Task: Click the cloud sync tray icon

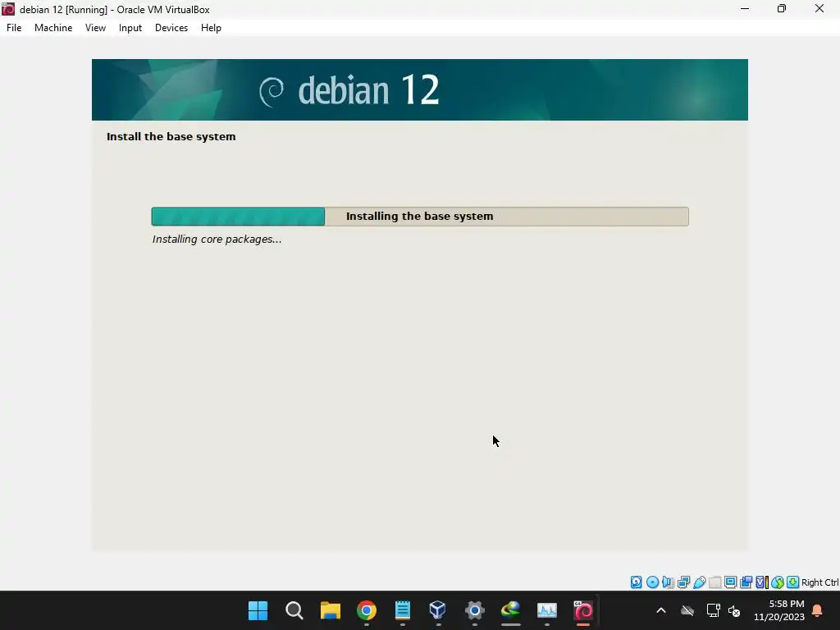Action: (687, 610)
